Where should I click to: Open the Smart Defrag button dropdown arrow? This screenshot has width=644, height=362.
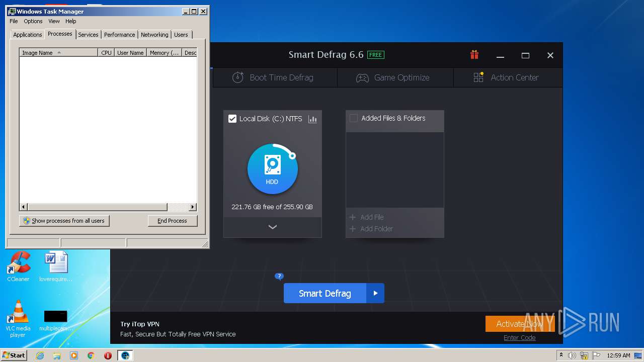point(375,293)
